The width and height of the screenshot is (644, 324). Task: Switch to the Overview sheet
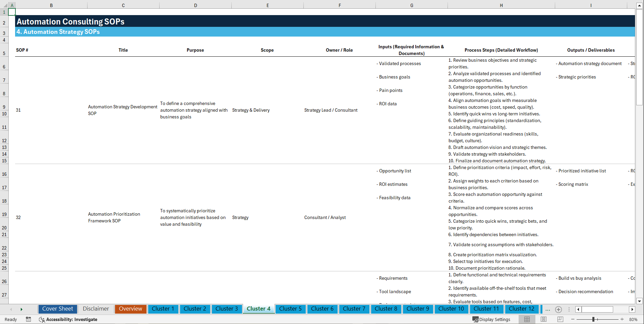point(130,309)
